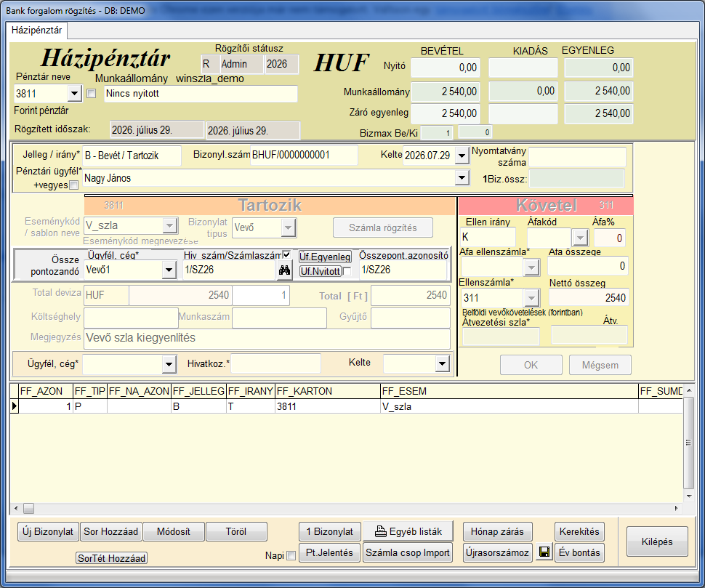Image resolution: width=705 pixels, height=588 pixels.
Task: Uncheck the Hiv szám/Számlaszám checkbox
Action: point(286,255)
